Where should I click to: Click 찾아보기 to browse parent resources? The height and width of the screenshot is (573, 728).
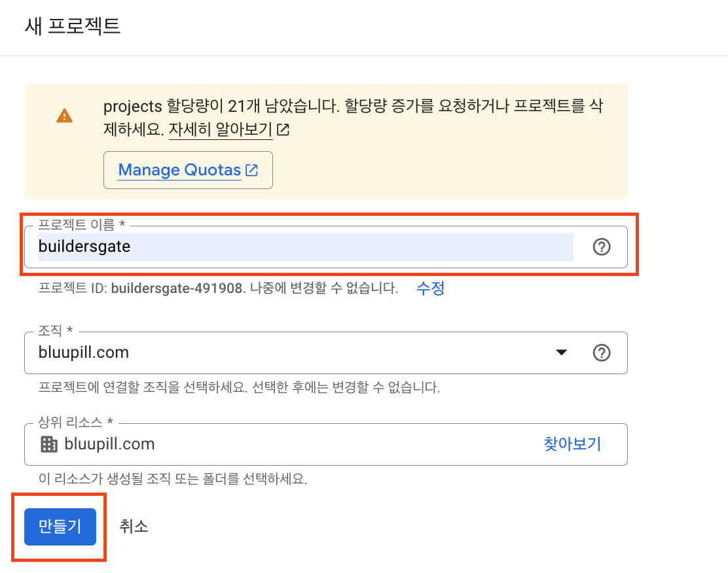(x=572, y=443)
